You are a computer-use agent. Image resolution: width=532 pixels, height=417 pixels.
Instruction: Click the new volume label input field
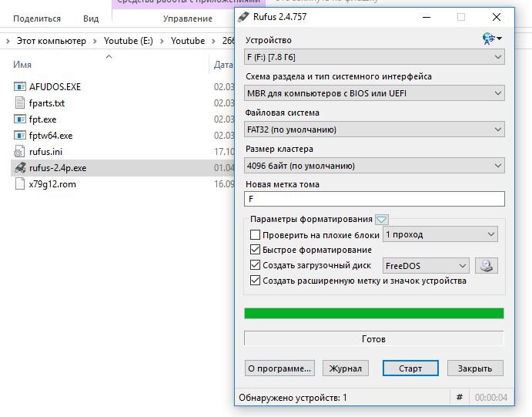(x=374, y=199)
